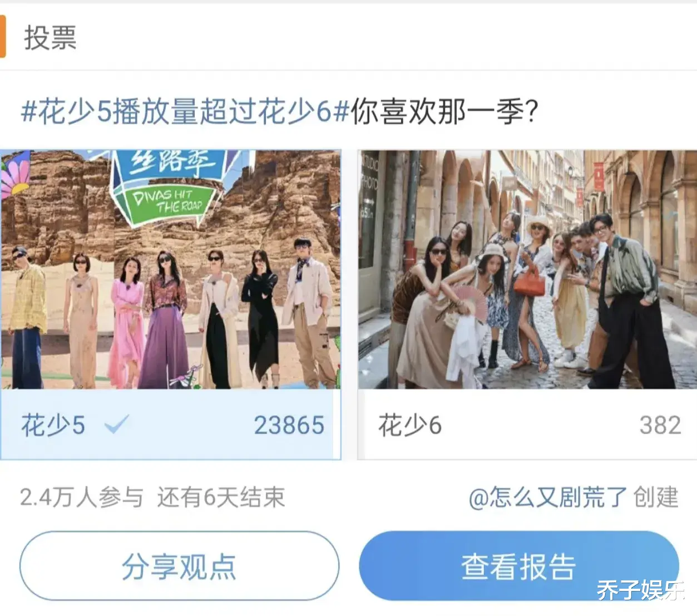Click the 乔子娱乐 watermark
The width and height of the screenshot is (697, 616).
pos(639,590)
